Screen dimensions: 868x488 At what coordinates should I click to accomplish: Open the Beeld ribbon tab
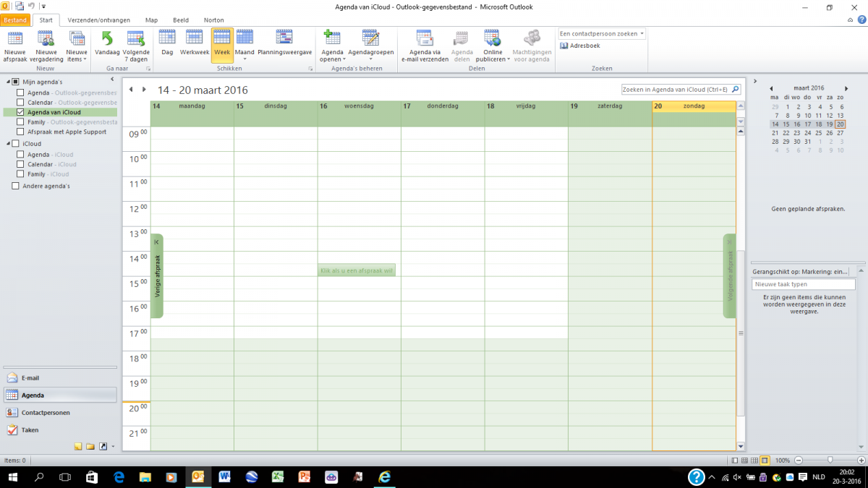[x=180, y=20]
